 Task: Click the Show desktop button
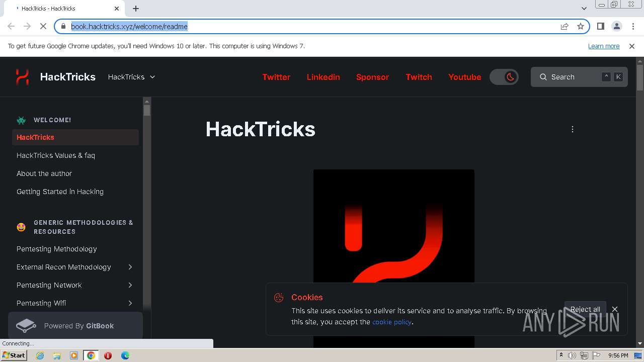click(638, 355)
